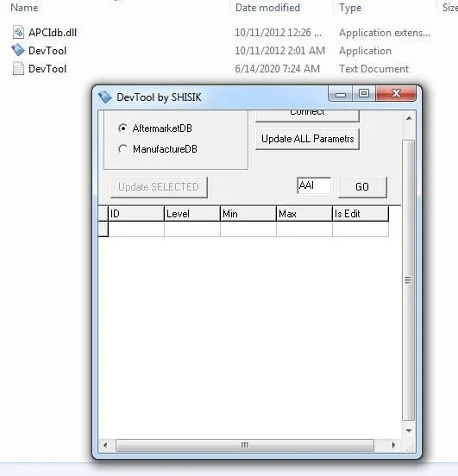The image size is (458, 476).
Task: Select the ManufactureDB radio button
Action: point(122,148)
